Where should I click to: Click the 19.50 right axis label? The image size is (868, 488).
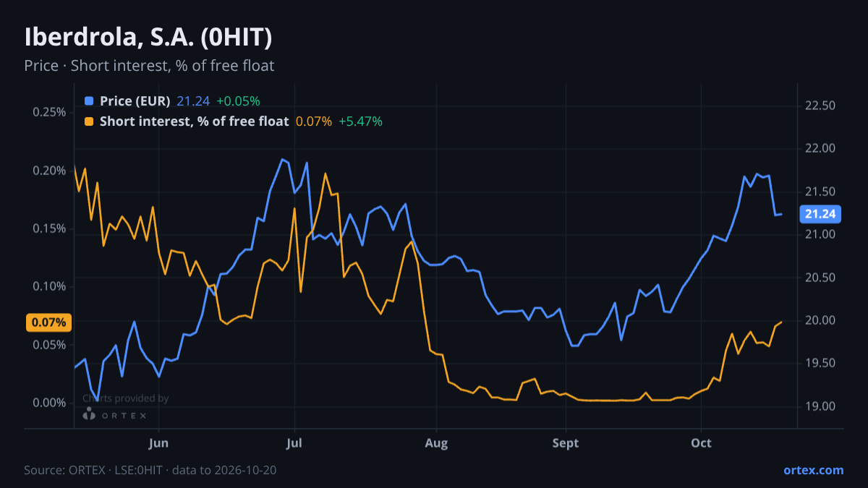click(x=820, y=364)
